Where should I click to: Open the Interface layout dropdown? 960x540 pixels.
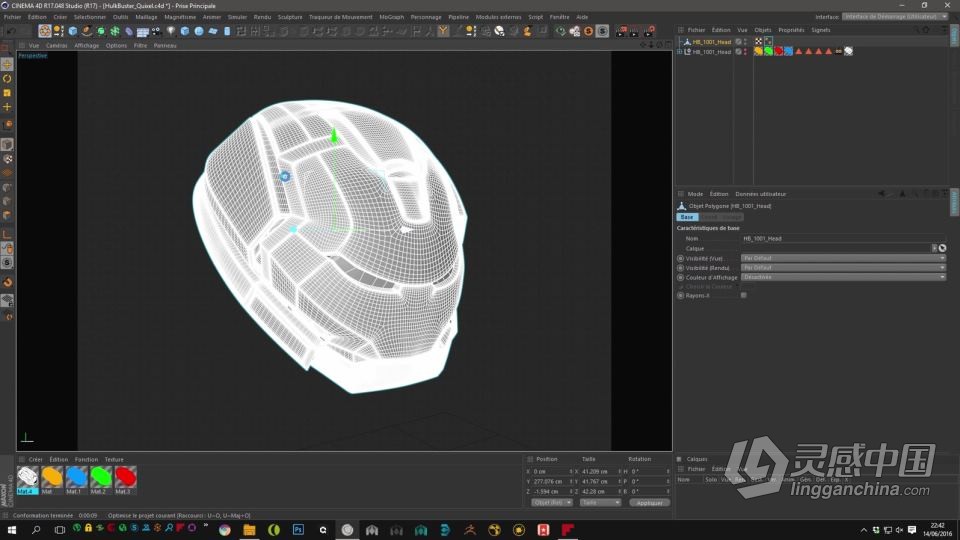point(894,17)
